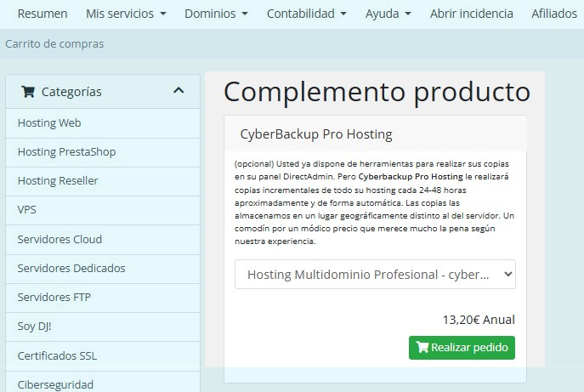The height and width of the screenshot is (392, 584).
Task: Select Hosting Web category
Action: click(x=103, y=123)
